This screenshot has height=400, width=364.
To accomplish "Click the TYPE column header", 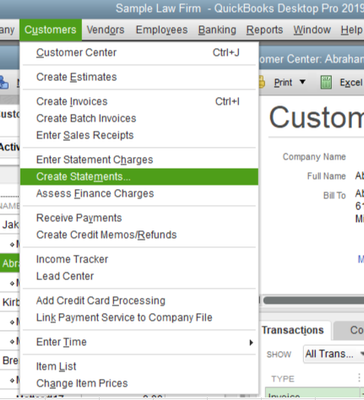I will click(283, 379).
